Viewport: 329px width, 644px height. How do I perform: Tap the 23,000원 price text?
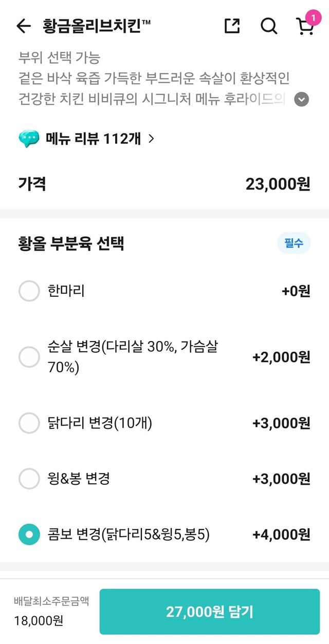(x=278, y=184)
